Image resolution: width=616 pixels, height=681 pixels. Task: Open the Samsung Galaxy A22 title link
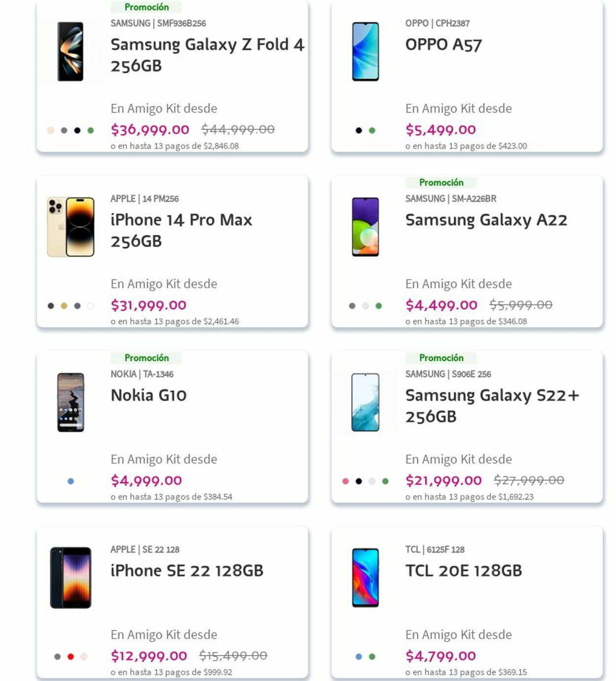tap(486, 220)
